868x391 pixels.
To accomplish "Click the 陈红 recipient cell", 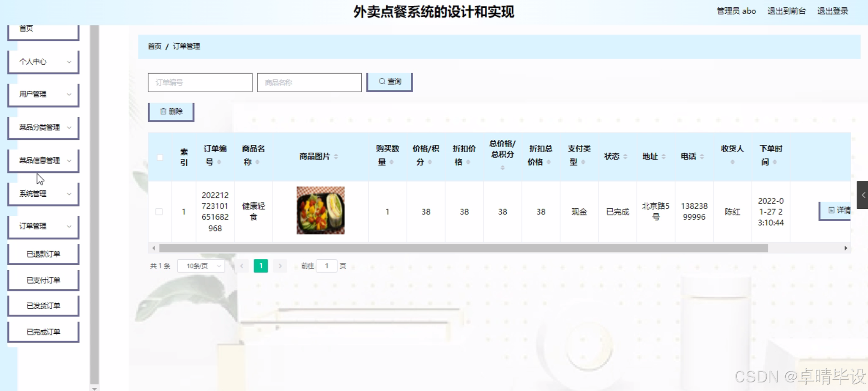I will (x=733, y=212).
